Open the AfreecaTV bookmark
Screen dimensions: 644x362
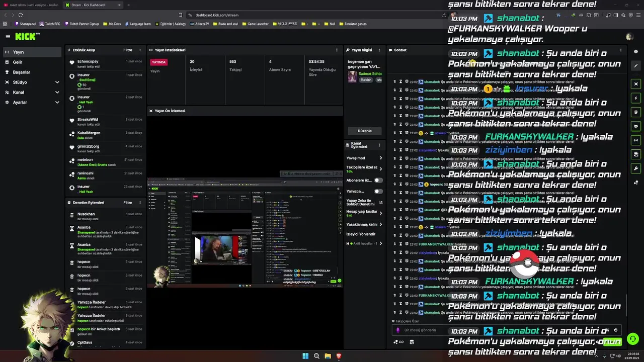click(200, 24)
